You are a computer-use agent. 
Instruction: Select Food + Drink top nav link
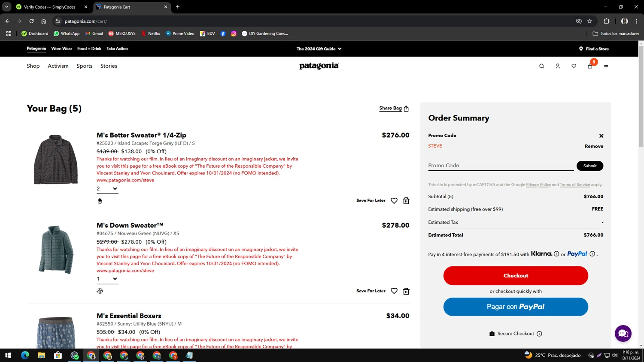coord(89,48)
